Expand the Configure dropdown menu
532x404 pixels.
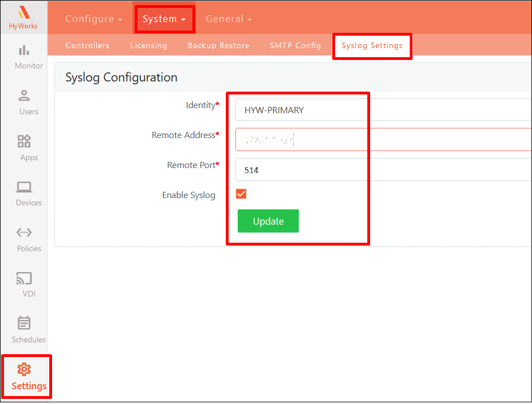pyautogui.click(x=93, y=19)
